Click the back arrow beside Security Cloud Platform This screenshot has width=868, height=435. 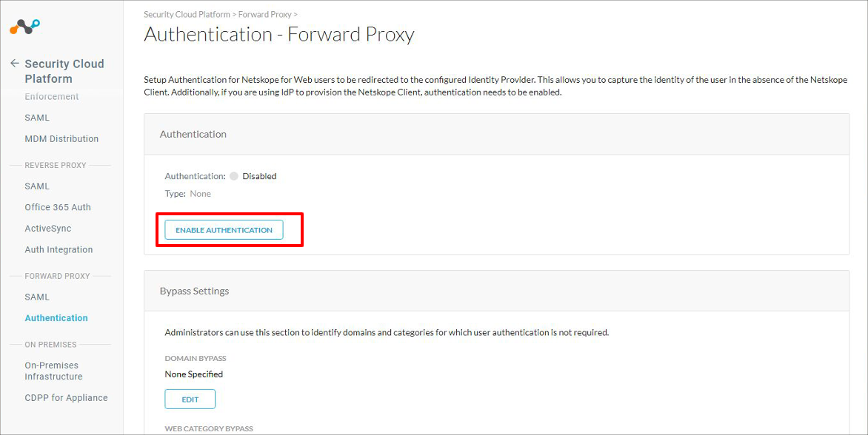pyautogui.click(x=15, y=64)
